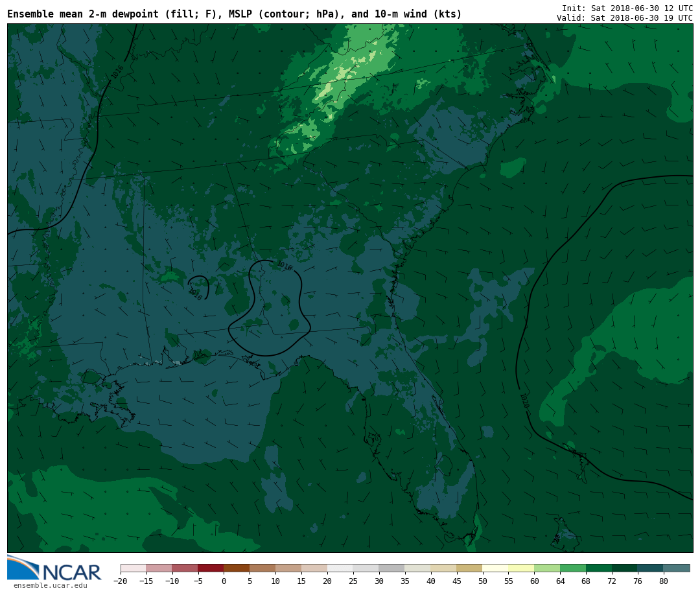This screenshot has width=700, height=593.
Task: Click the gray 30 to 35 color swatch
Action: tap(391, 568)
